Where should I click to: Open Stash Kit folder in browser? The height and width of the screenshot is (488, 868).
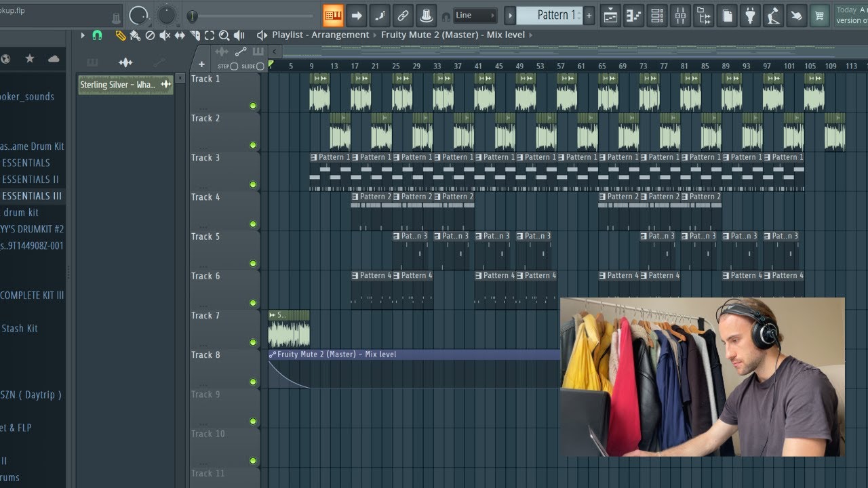(x=19, y=328)
